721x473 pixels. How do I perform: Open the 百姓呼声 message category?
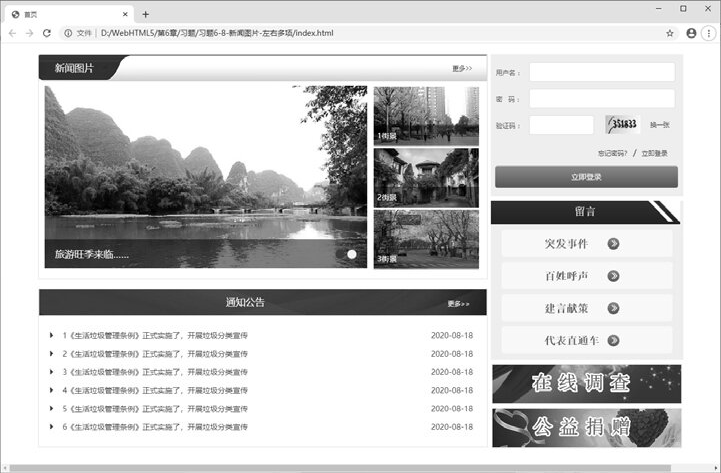point(587,276)
